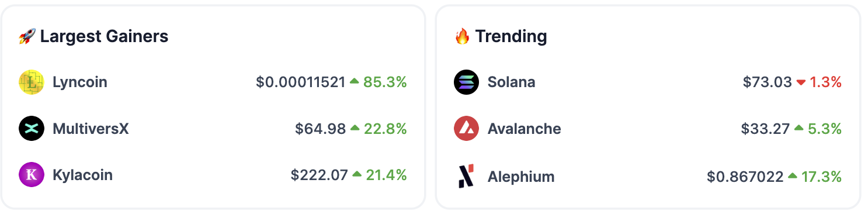Open the Alephium coin page
Screen dimensions: 868x214
click(521, 176)
